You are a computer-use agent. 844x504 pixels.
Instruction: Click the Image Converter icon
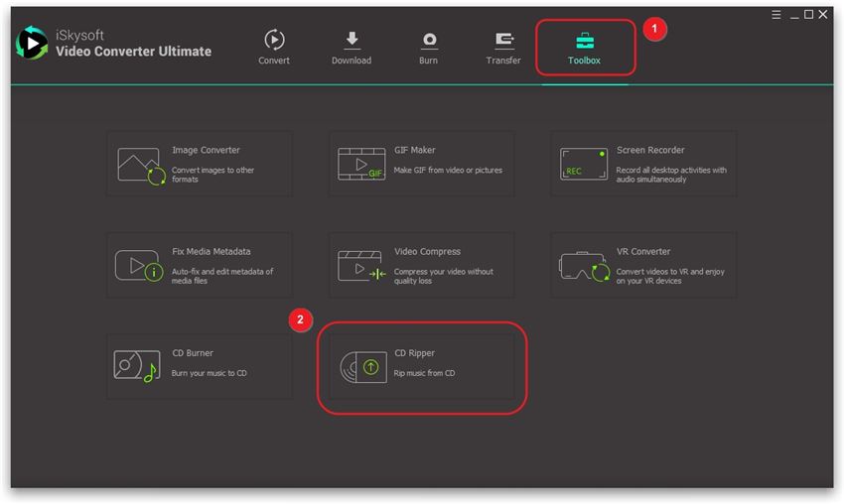(140, 165)
